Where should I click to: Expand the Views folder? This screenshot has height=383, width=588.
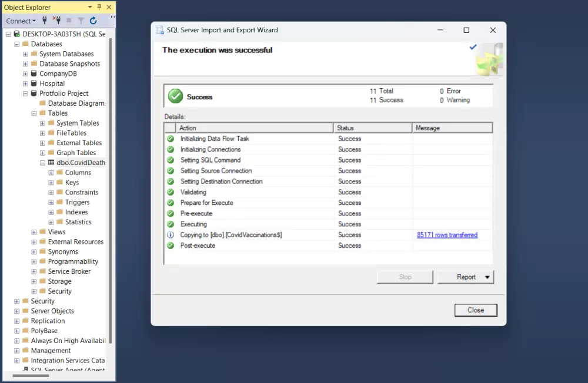34,232
